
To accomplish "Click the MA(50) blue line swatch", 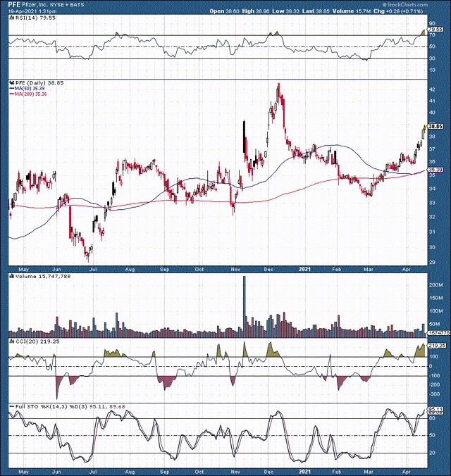I will (x=11, y=88).
